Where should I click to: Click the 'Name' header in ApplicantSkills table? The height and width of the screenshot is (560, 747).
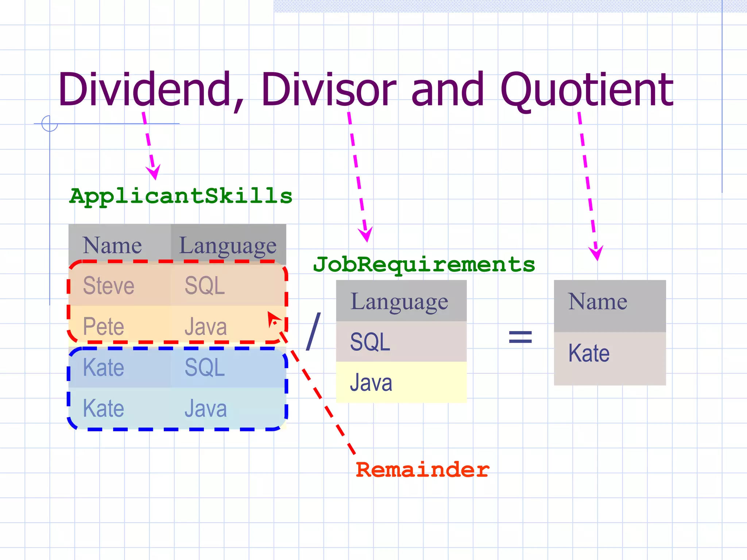(120, 244)
